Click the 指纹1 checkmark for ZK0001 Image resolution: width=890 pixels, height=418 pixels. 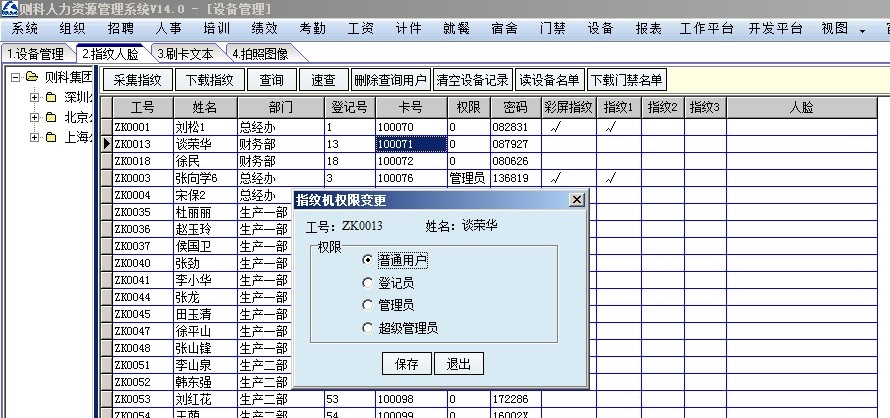pos(611,127)
